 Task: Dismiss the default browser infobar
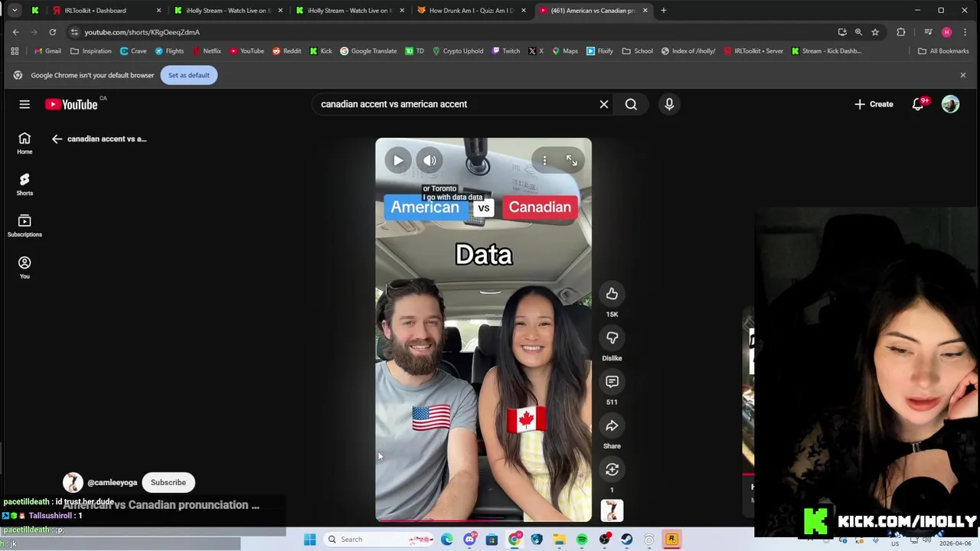(x=963, y=75)
